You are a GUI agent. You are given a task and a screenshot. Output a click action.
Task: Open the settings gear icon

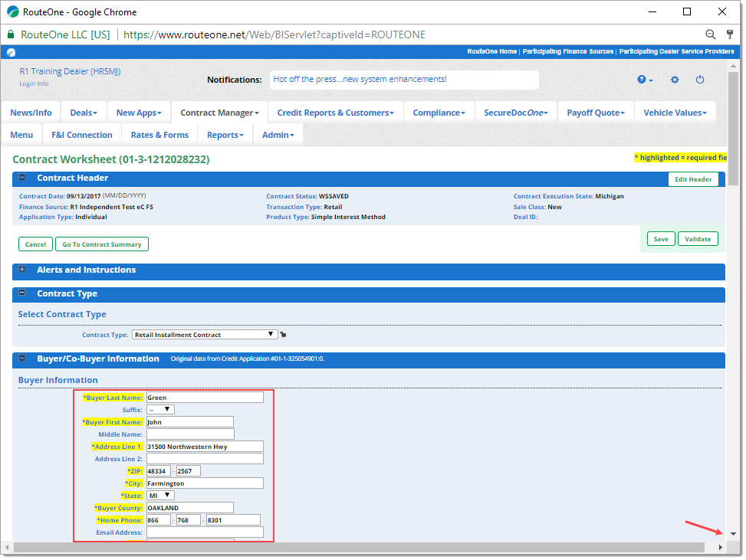click(x=675, y=80)
